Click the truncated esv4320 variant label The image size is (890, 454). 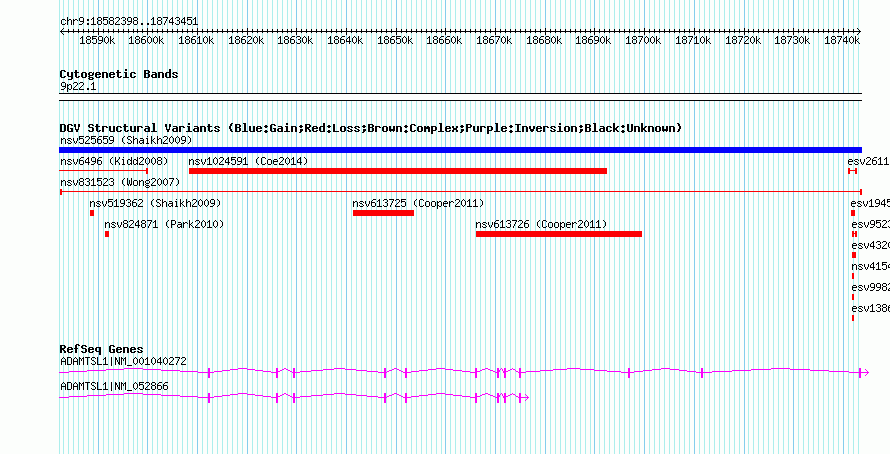point(871,246)
